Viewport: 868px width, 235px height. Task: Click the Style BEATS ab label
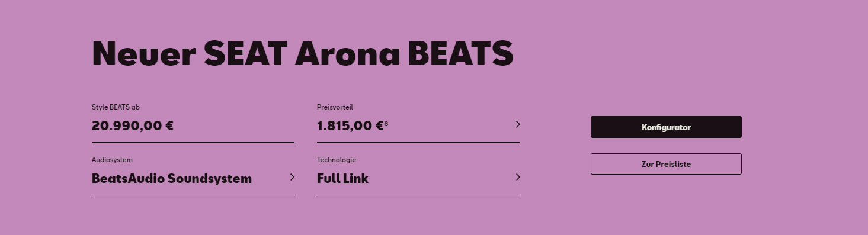116,107
